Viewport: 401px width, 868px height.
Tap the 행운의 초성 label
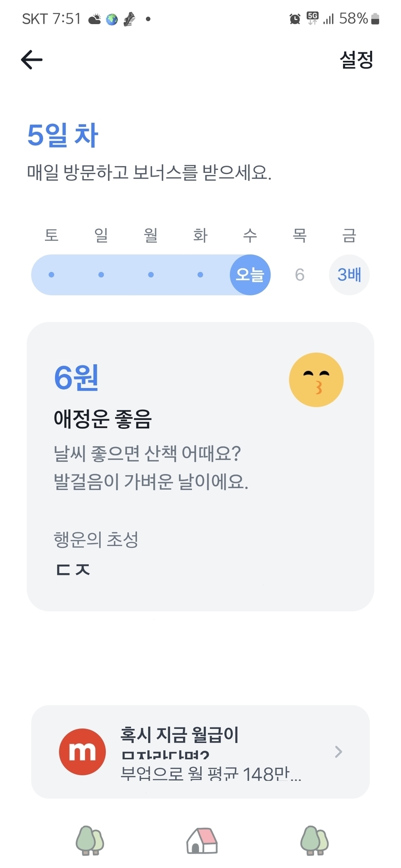tap(96, 539)
